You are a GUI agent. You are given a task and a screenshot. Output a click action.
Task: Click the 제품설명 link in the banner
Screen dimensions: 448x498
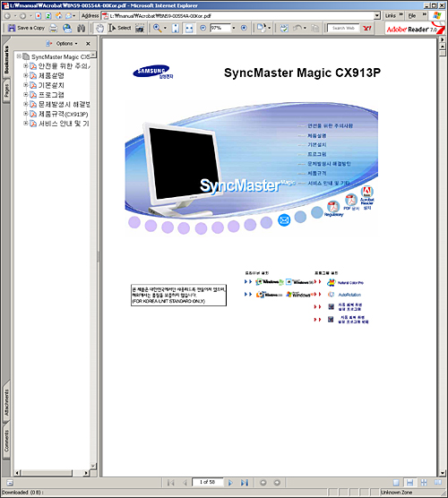(317, 135)
